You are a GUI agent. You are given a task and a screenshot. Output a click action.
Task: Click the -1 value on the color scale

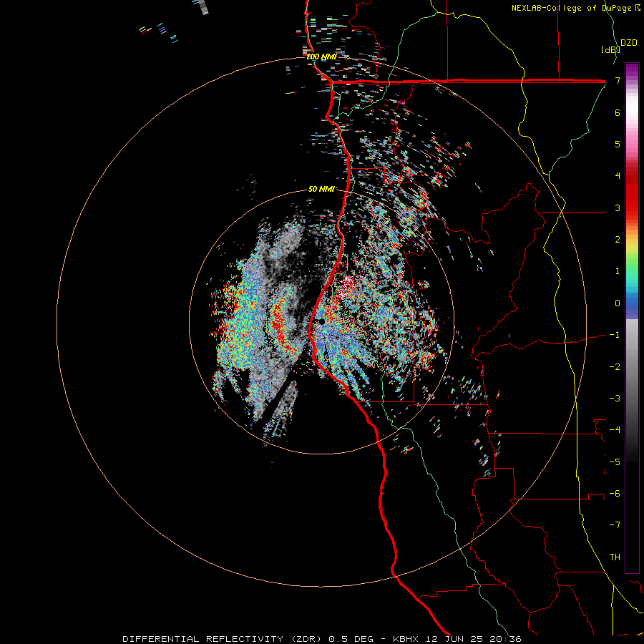pos(615,335)
